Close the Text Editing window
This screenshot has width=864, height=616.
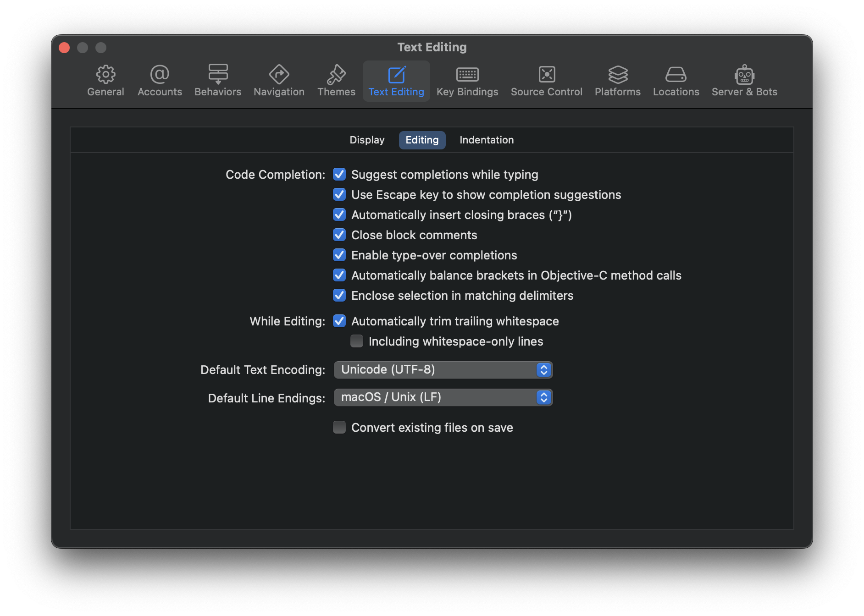click(65, 48)
